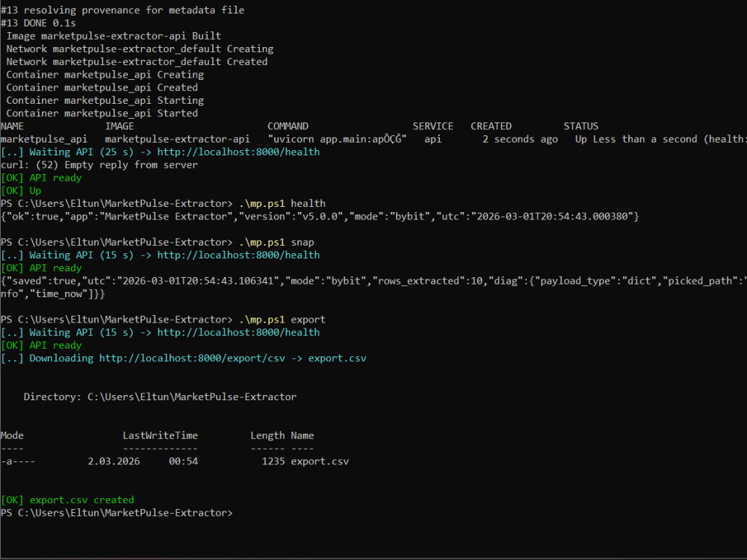Click the 'Directory: C:\Users\Eltun\MarketPulse-Extractor' line
Screen dimensions: 747x560
point(160,396)
